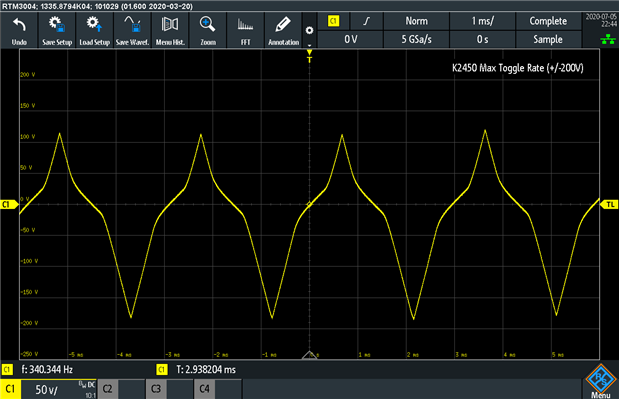Click the C1 badge beside the period measurement
This screenshot has height=399, width=619.
tap(162, 369)
